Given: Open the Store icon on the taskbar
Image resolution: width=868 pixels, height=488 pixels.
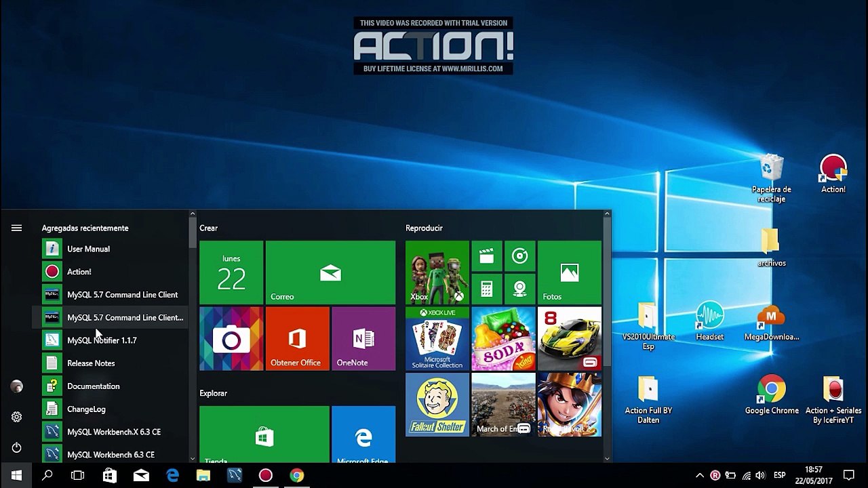Looking at the screenshot, I should click(109, 475).
